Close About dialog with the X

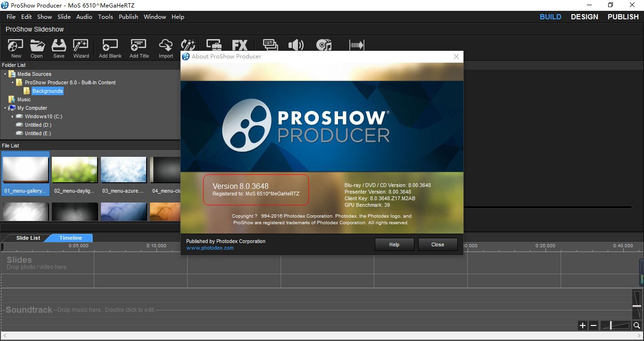coord(456,57)
